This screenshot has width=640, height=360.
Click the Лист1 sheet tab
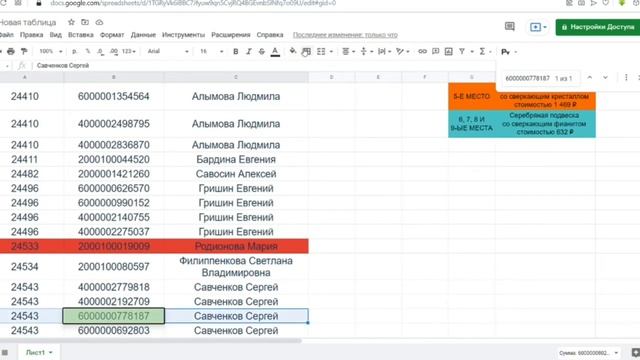click(x=39, y=352)
